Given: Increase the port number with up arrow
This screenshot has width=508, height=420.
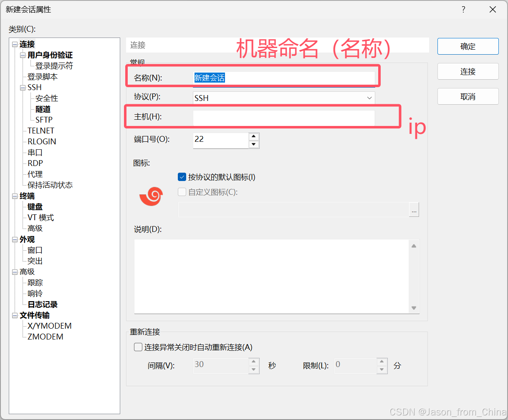Looking at the screenshot, I should [254, 137].
